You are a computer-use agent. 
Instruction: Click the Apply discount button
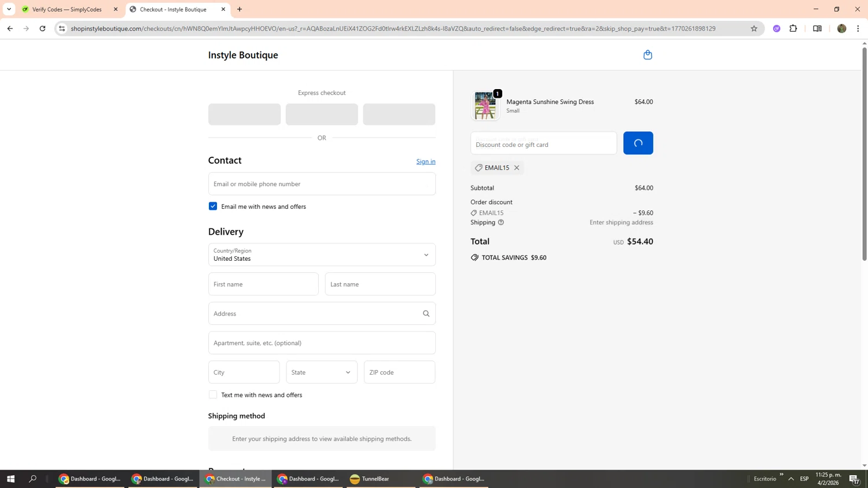click(x=638, y=143)
